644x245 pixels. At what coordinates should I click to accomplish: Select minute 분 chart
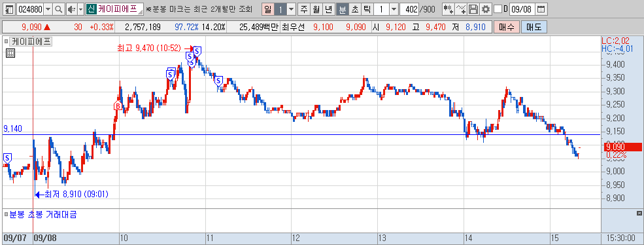(342, 9)
